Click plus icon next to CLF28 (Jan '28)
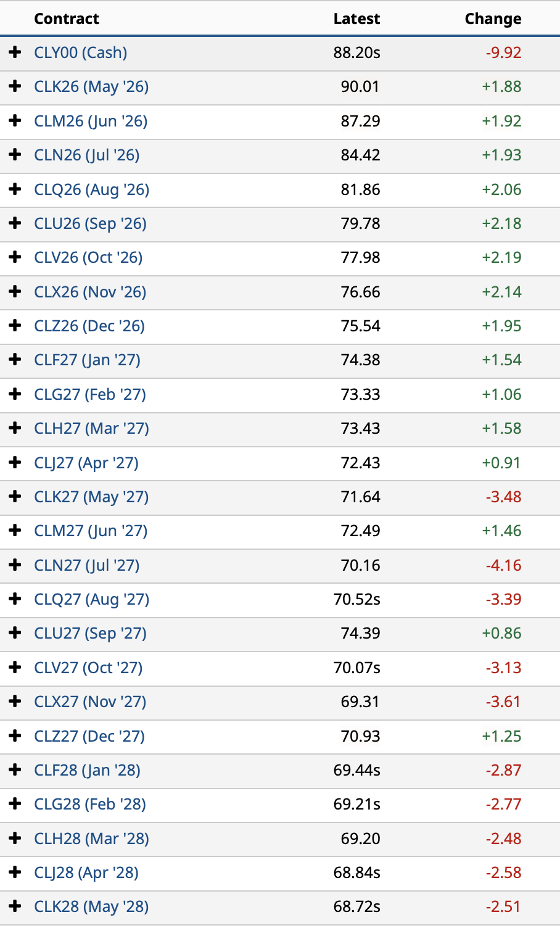The image size is (560, 928). pyautogui.click(x=15, y=770)
